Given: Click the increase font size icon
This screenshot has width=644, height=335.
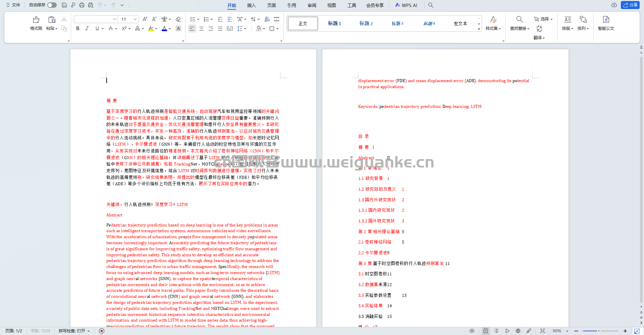Looking at the screenshot, I should (145, 19).
